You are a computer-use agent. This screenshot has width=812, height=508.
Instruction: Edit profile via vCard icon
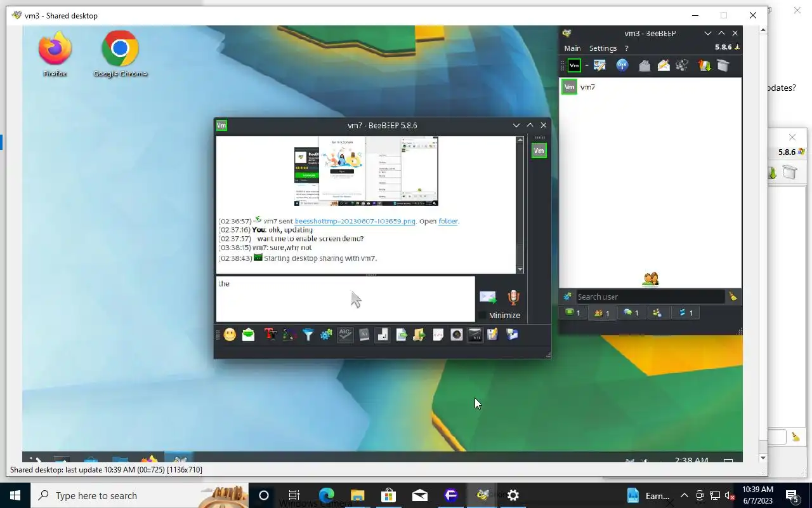pyautogui.click(x=599, y=65)
